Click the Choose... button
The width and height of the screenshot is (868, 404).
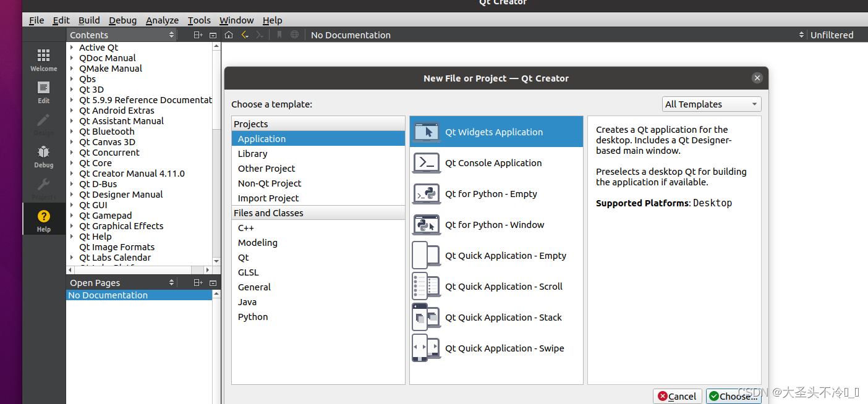click(x=734, y=396)
